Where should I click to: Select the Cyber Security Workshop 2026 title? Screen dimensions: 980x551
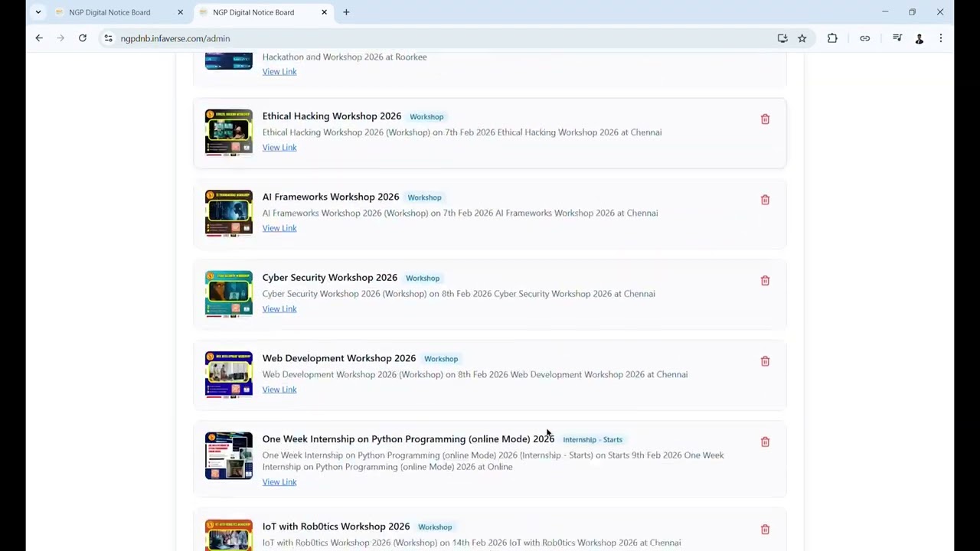(330, 278)
